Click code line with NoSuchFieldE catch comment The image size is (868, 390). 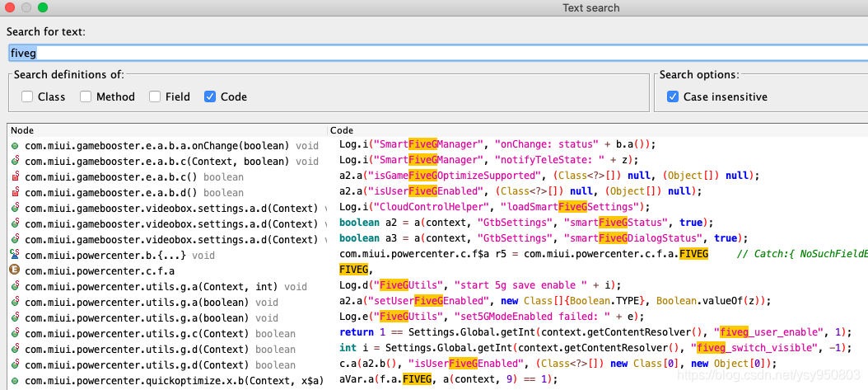pos(604,254)
